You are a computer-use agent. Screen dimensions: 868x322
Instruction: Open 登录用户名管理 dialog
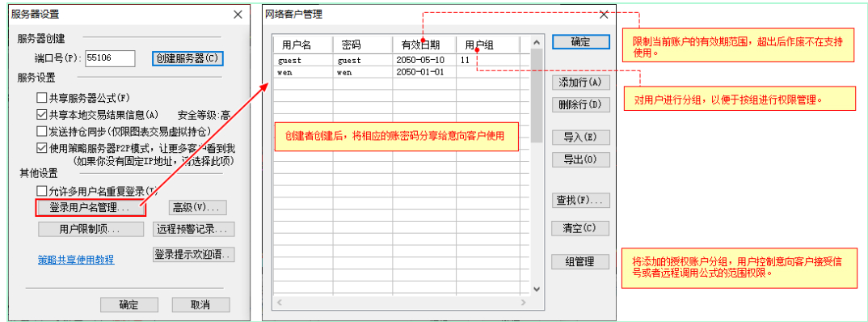[91, 208]
